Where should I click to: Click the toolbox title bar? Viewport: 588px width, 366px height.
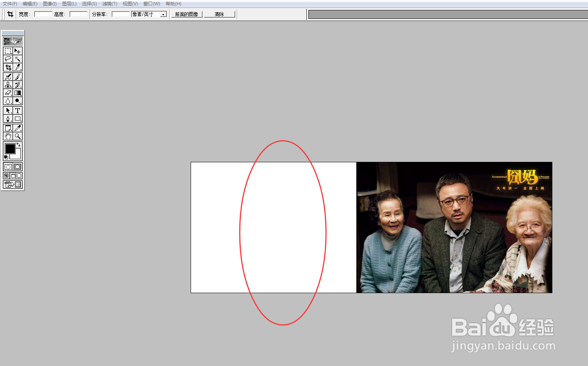[13, 33]
